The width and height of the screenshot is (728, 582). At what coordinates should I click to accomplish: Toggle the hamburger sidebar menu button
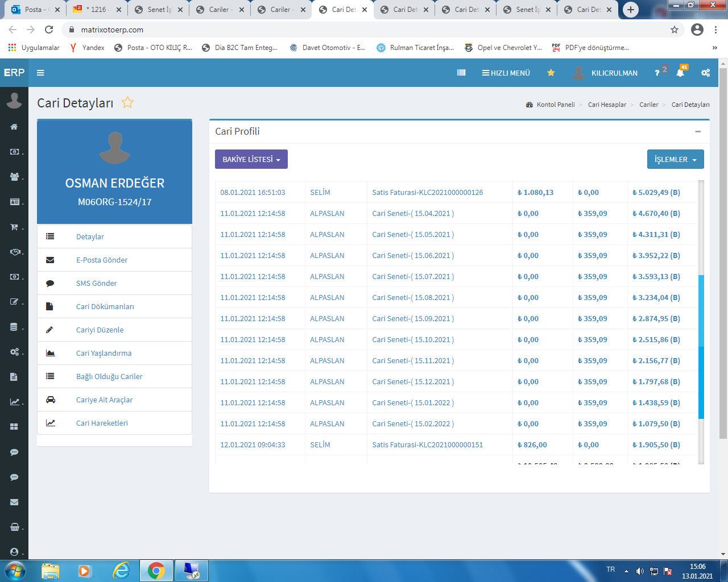[x=40, y=73]
